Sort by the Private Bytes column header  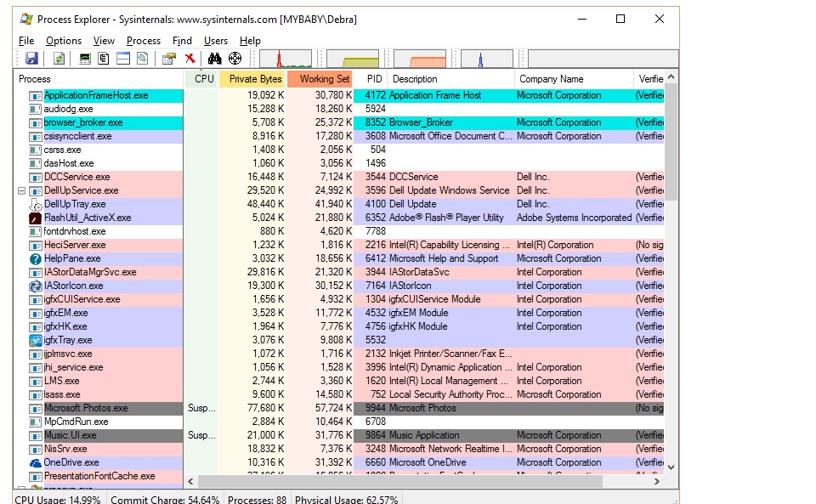(x=252, y=79)
